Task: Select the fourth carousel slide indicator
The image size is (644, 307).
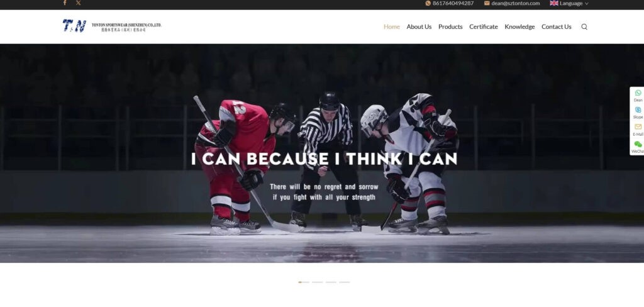Action: tap(345, 282)
